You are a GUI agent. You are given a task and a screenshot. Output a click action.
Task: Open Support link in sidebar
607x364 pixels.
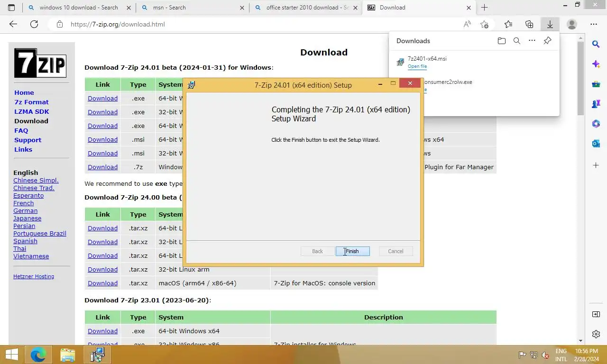28,140
